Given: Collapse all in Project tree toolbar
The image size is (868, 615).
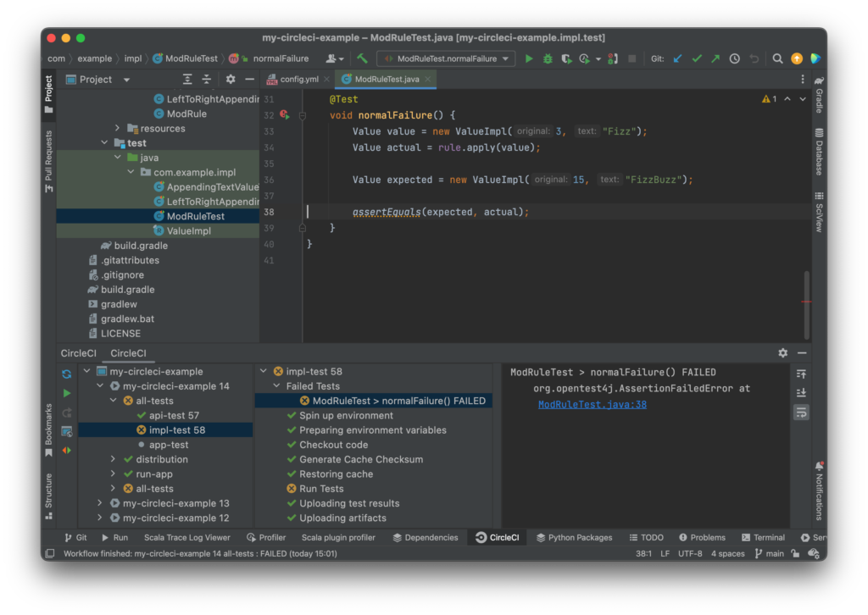Looking at the screenshot, I should [207, 79].
